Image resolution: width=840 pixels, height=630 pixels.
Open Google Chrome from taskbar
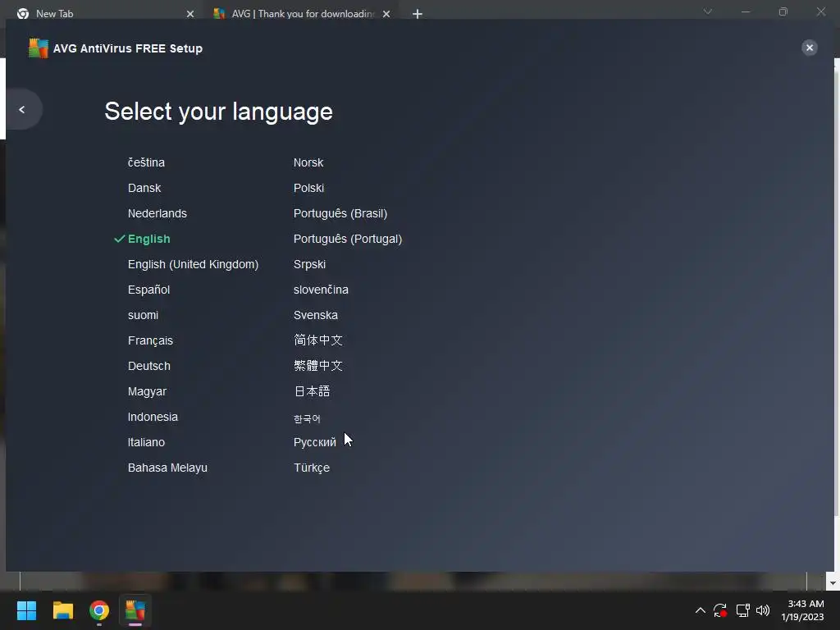pos(99,610)
